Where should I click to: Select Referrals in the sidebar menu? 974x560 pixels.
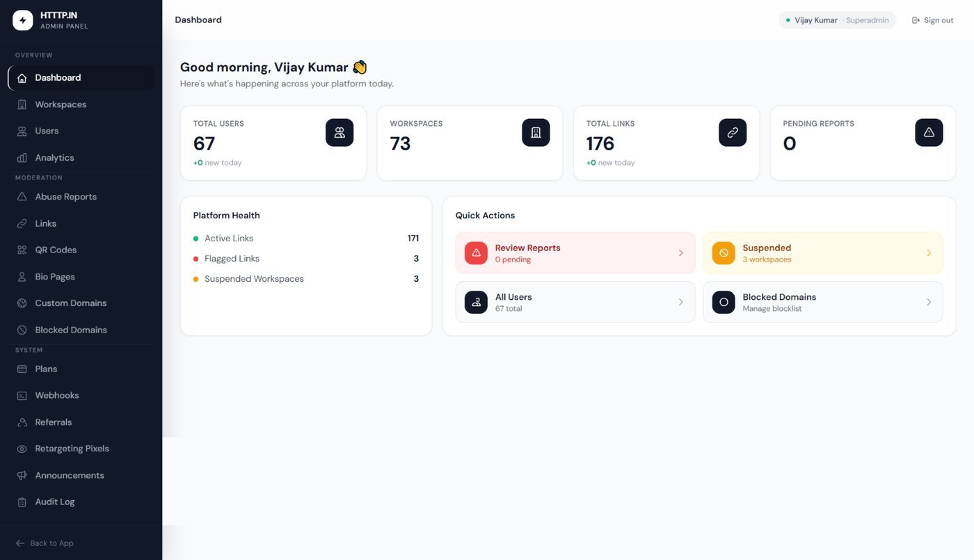pyautogui.click(x=81, y=422)
